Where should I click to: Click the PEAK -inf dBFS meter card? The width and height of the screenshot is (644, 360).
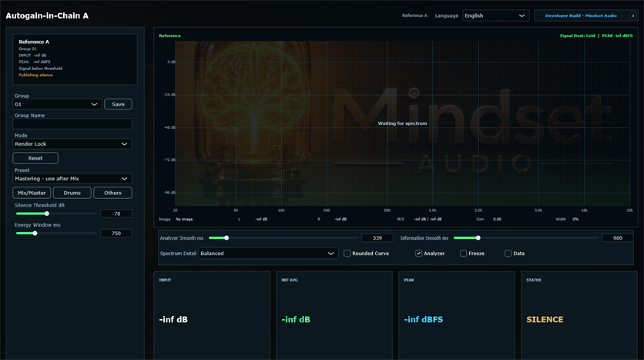point(456,315)
